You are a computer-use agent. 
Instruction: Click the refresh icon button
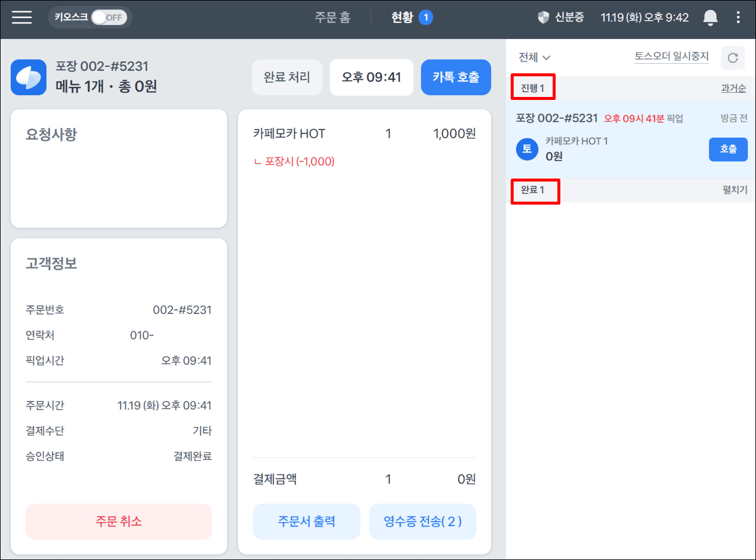point(732,57)
